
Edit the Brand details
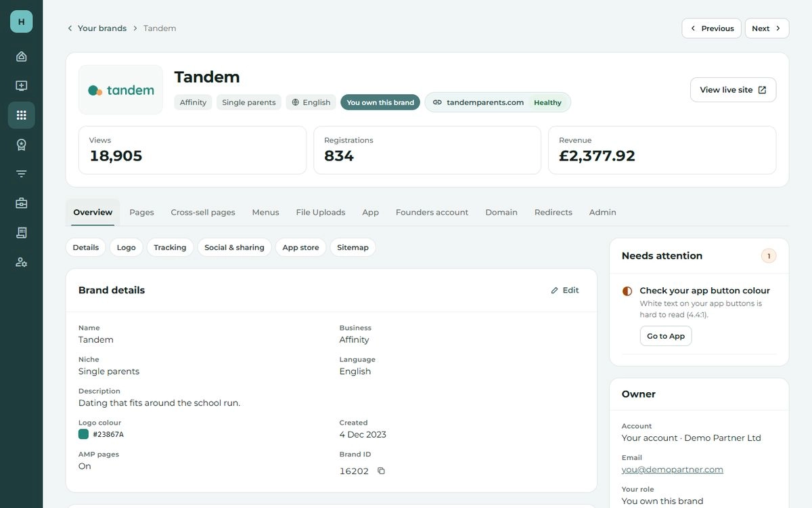coord(565,290)
